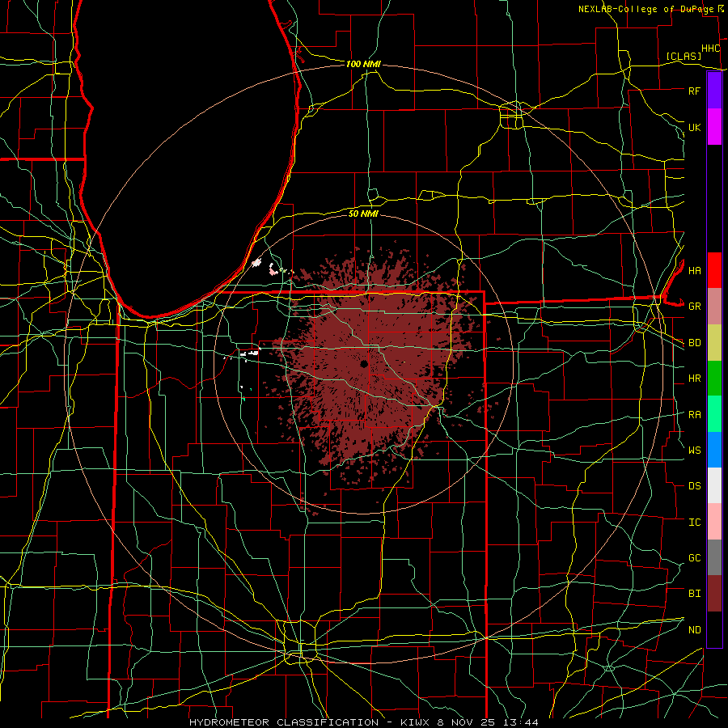Click the ND black legend color swatch
The image size is (728, 728).
tap(714, 629)
